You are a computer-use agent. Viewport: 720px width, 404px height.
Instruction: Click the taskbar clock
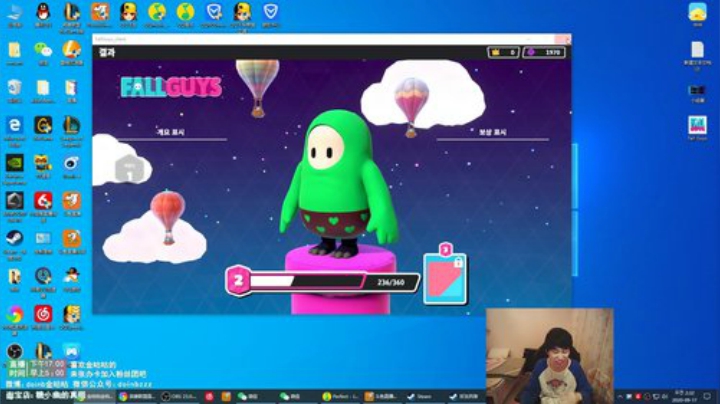(x=684, y=396)
